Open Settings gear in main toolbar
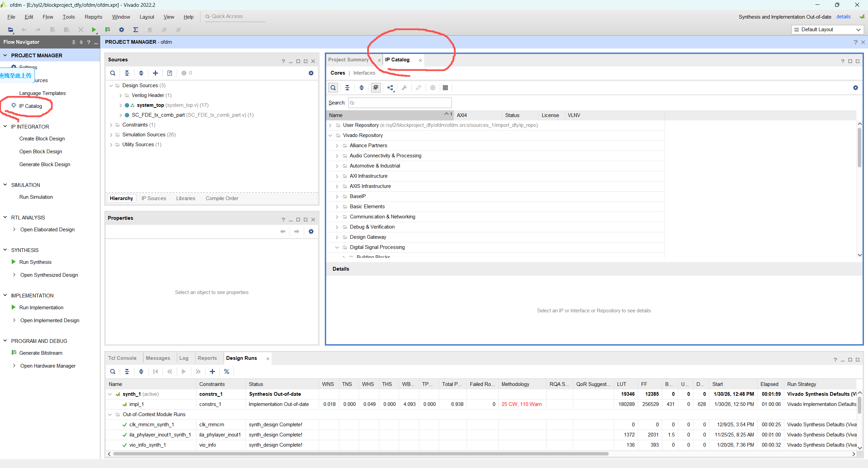The height and width of the screenshot is (468, 868). [121, 30]
